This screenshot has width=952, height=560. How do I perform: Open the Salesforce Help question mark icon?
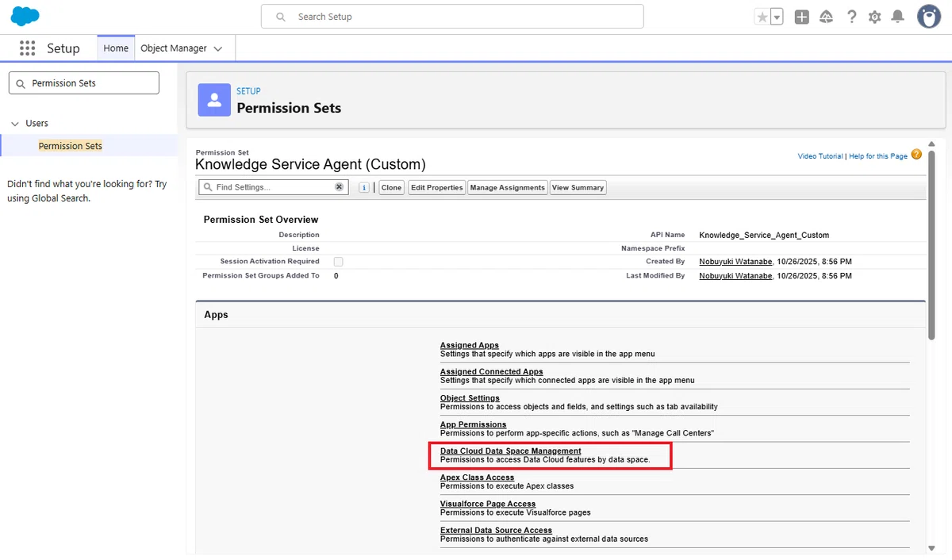click(851, 17)
